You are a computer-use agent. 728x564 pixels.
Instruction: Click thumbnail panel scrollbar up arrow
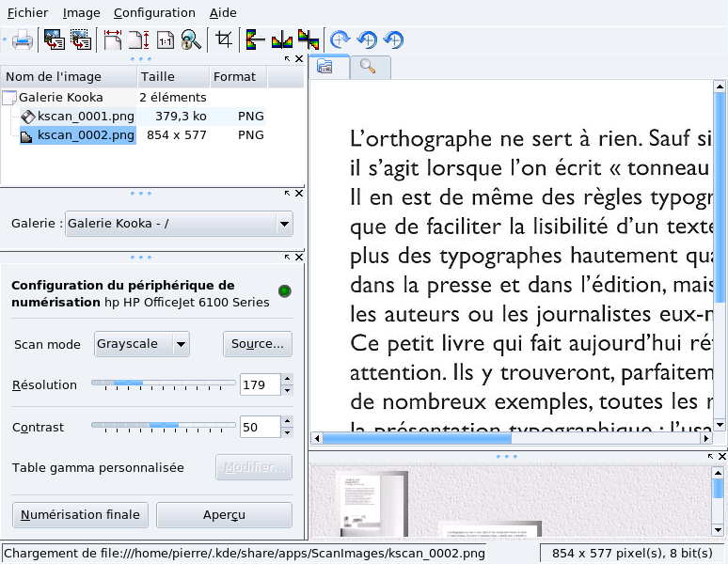[x=718, y=473]
